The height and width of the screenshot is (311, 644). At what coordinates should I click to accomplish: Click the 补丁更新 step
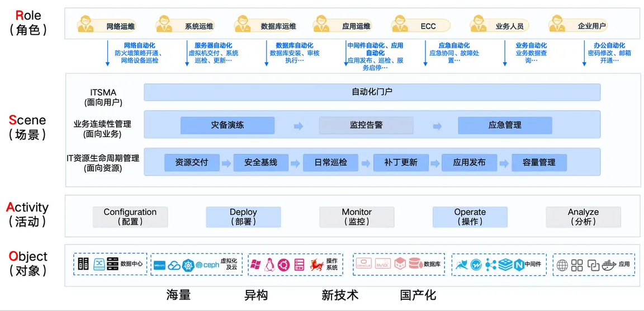point(401,163)
